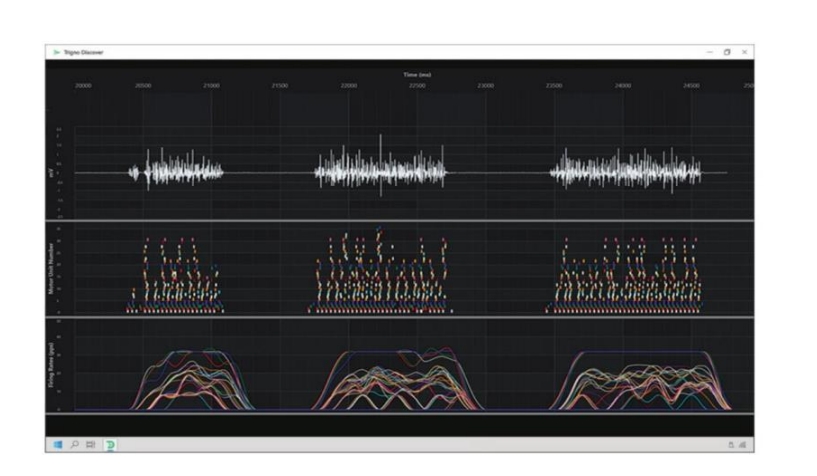Image resolution: width=817 pixels, height=476 pixels.
Task: Close the Trigno Discover window
Action: 745,52
